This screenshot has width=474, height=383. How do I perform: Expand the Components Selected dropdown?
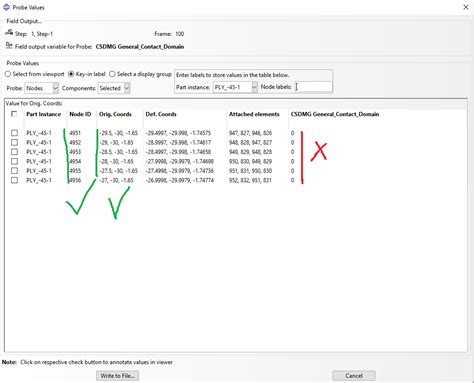(x=114, y=88)
